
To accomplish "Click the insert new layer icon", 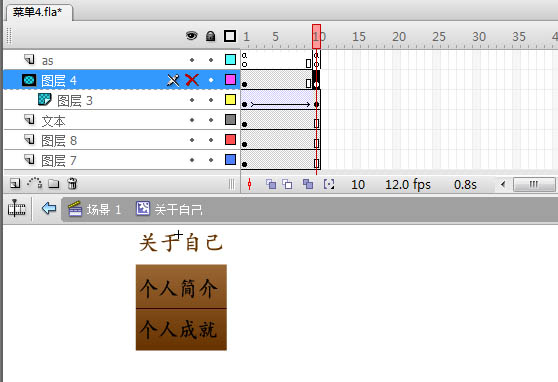I will (15, 184).
